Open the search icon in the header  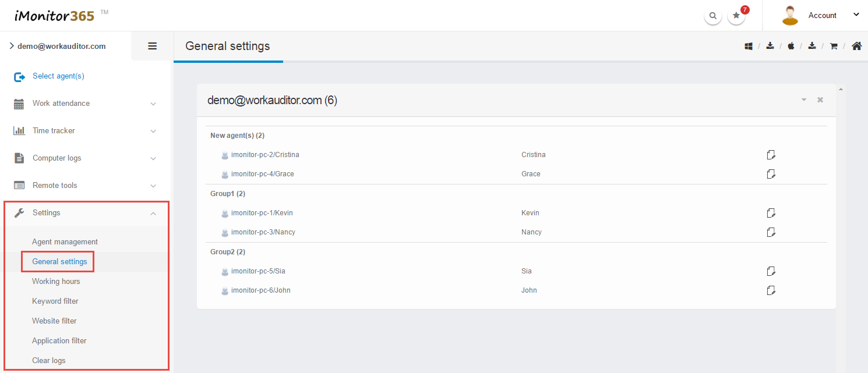coord(713,16)
